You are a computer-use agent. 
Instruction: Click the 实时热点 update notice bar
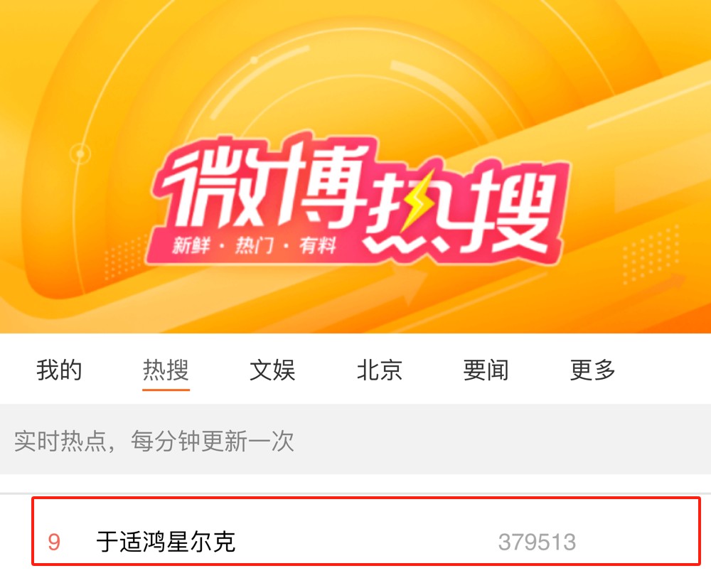(x=355, y=439)
